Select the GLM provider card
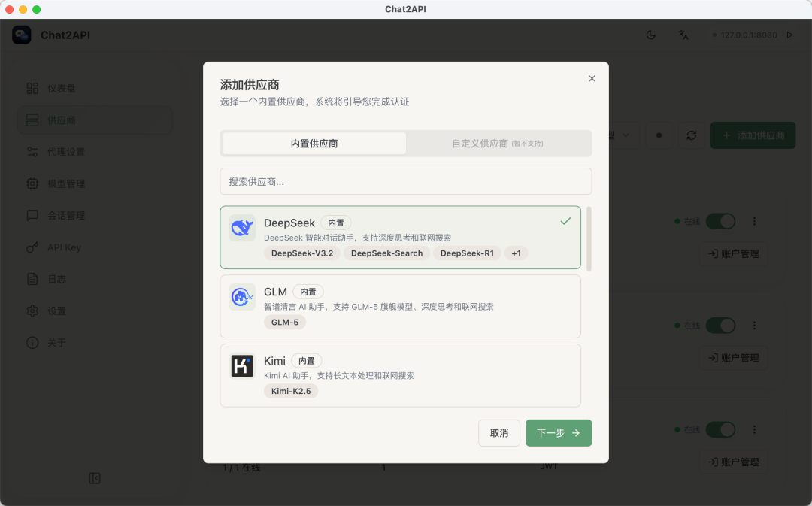The width and height of the screenshot is (812, 506). pyautogui.click(x=400, y=306)
